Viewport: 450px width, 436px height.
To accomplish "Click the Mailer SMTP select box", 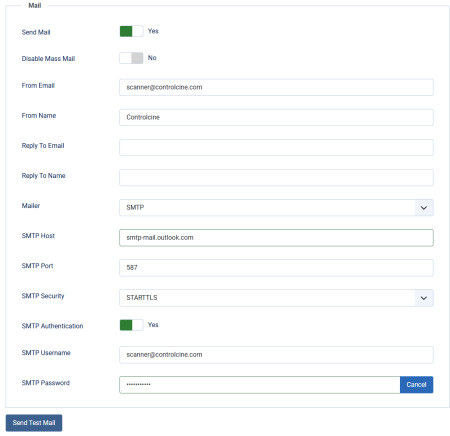I will 276,208.
